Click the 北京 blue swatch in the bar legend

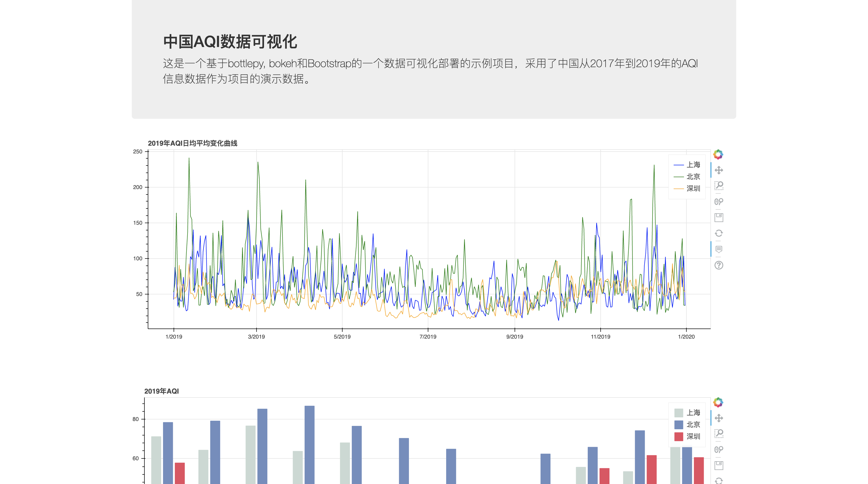(x=679, y=425)
